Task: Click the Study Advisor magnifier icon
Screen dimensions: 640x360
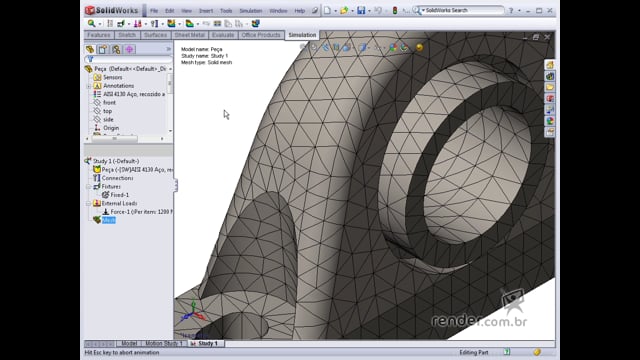Action: 91,24
